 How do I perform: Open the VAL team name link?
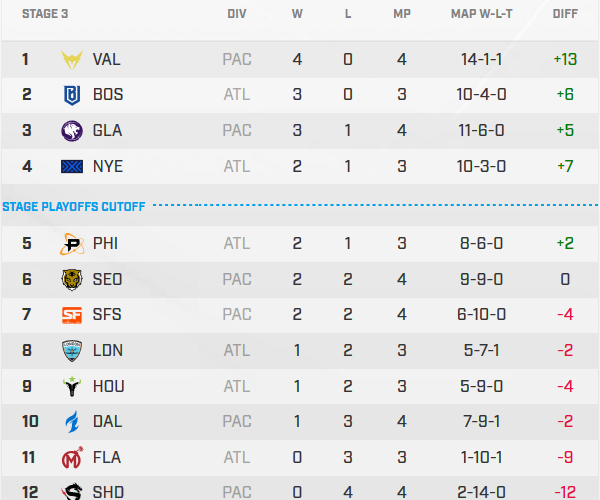[106, 59]
